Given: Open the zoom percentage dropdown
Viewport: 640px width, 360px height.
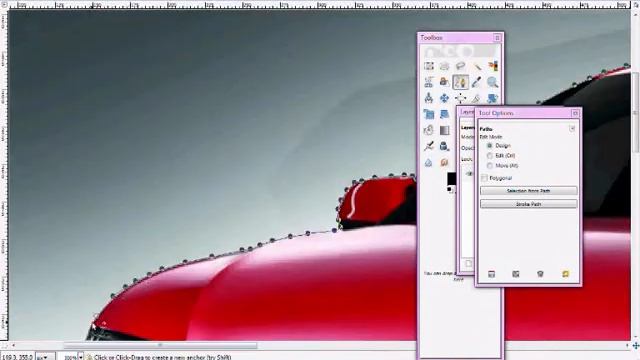Looking at the screenshot, I should tap(81, 357).
